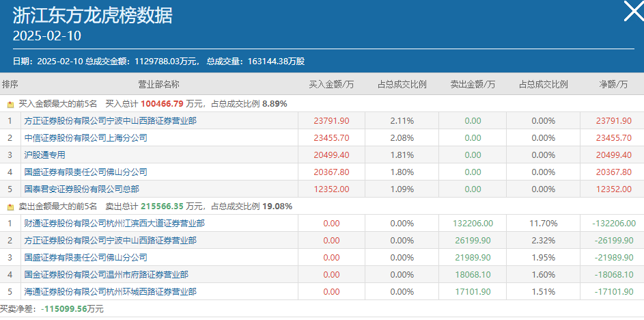The width and height of the screenshot is (644, 320).
Task: Select the 1.09% buy ratio cell
Action: click(402, 189)
